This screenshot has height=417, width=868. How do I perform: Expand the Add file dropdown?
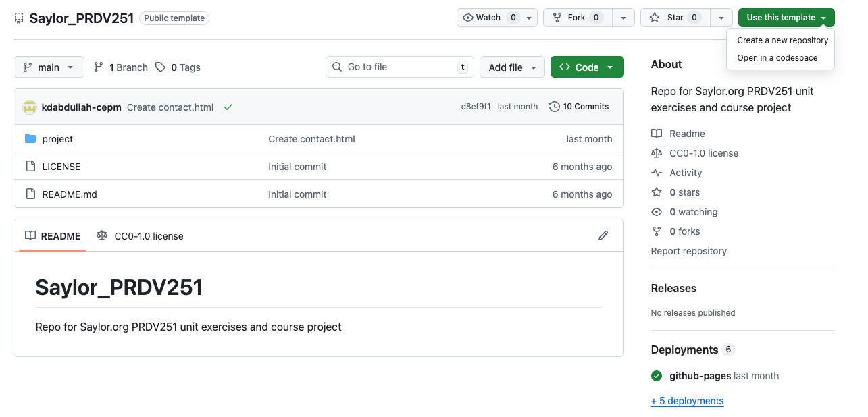click(x=512, y=67)
